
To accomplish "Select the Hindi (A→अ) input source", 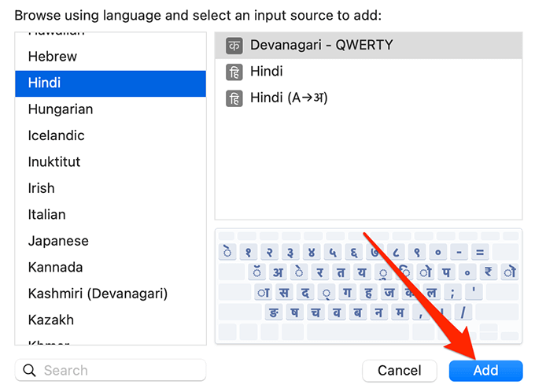I will coord(288,98).
